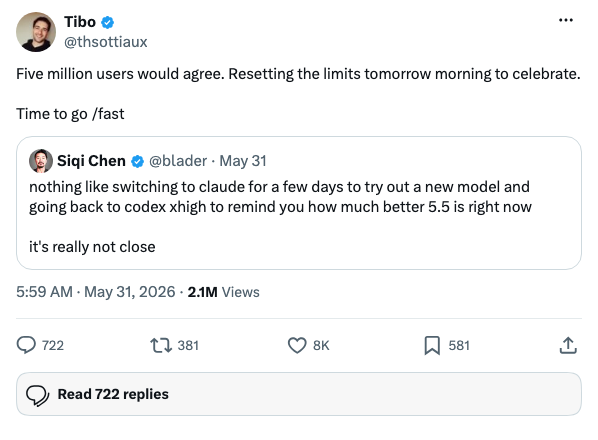Open Siqi Chen's small avatar

coord(41,161)
